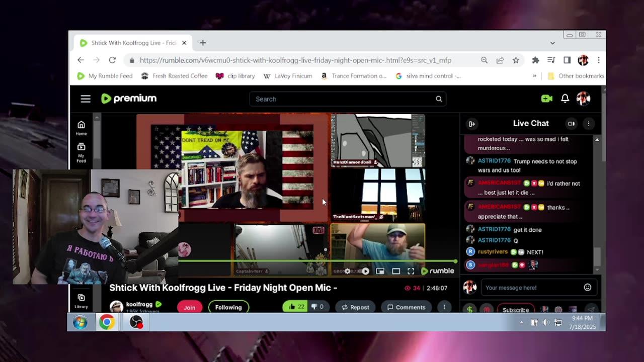Expand the tab search chevron

(x=552, y=43)
